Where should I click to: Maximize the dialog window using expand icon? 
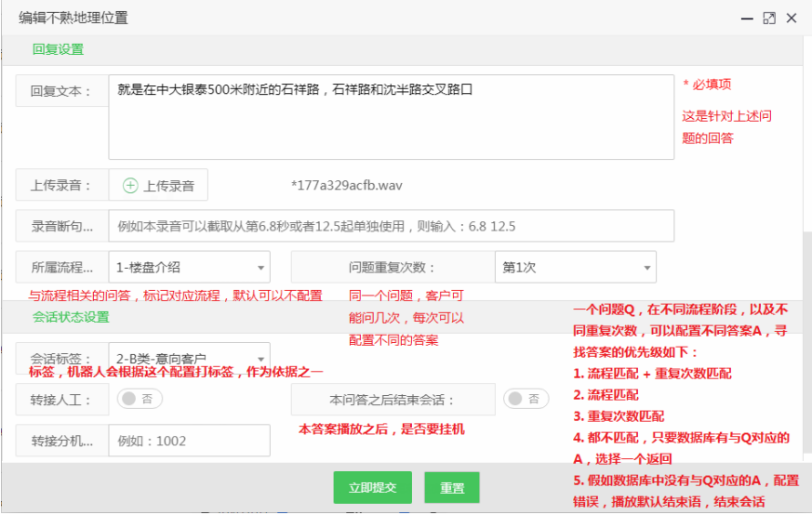[769, 18]
